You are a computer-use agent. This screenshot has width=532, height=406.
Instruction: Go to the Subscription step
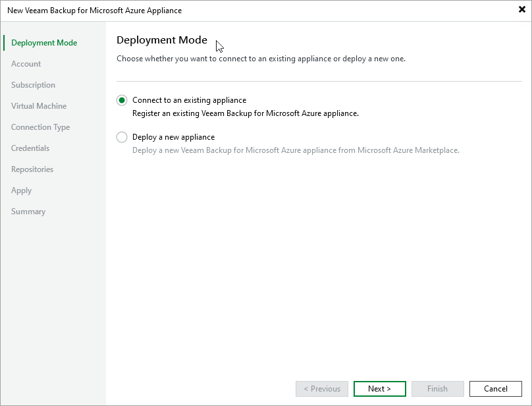33,85
